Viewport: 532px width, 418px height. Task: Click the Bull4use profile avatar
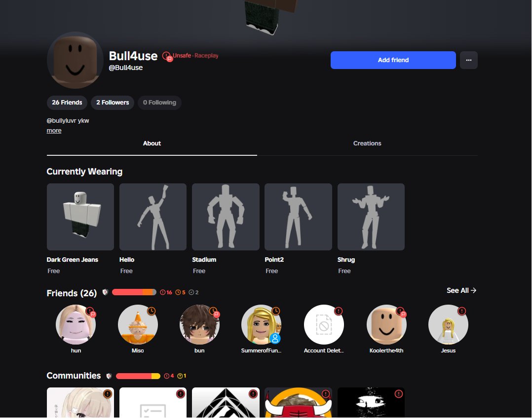pos(75,60)
